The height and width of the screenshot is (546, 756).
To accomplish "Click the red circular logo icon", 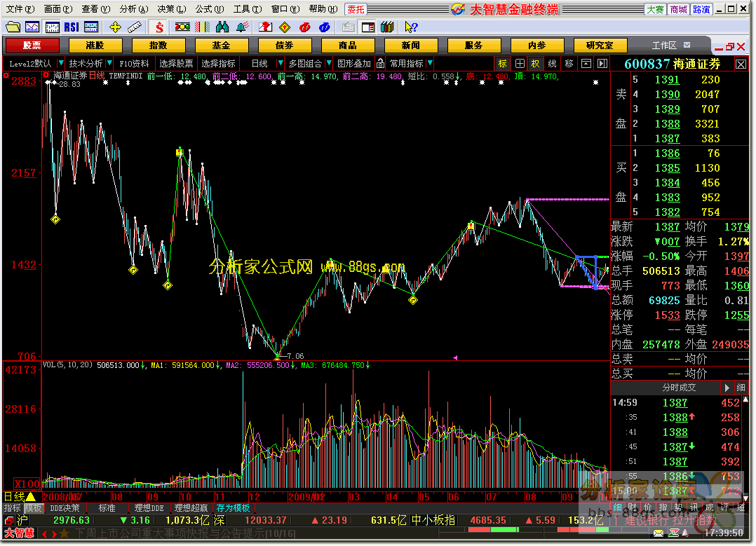I will point(304,27).
